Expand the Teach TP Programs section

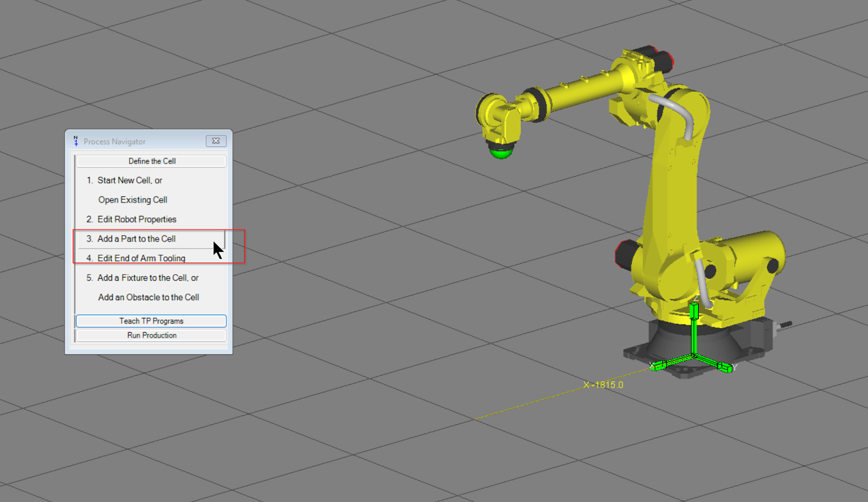click(x=151, y=321)
